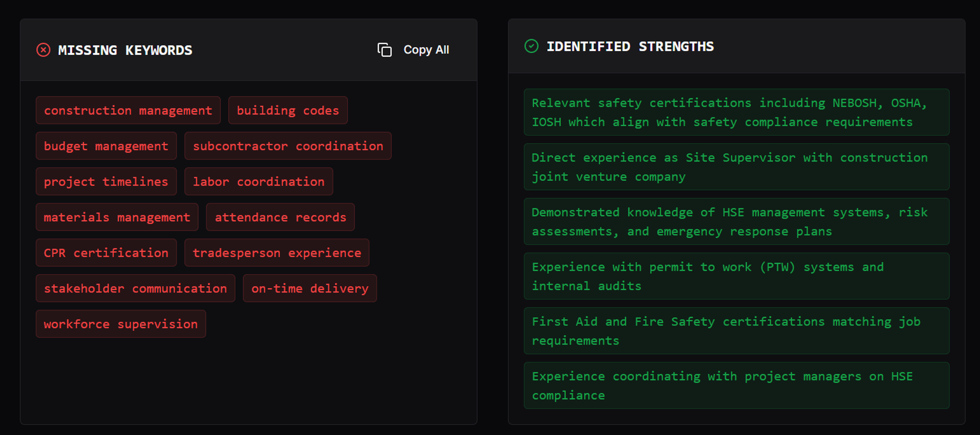This screenshot has height=435, width=980.
Task: Click the strength about HSE management systems knowledge
Action: pyautogui.click(x=737, y=222)
